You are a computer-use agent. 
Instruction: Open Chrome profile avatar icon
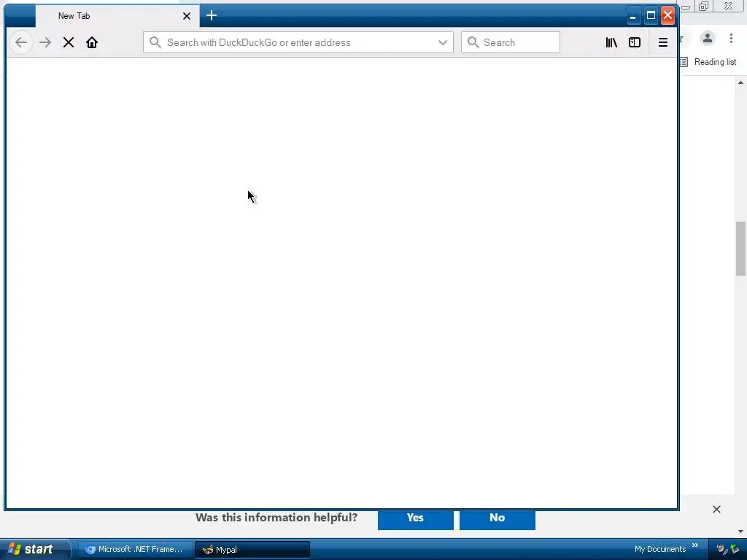pyautogui.click(x=708, y=38)
